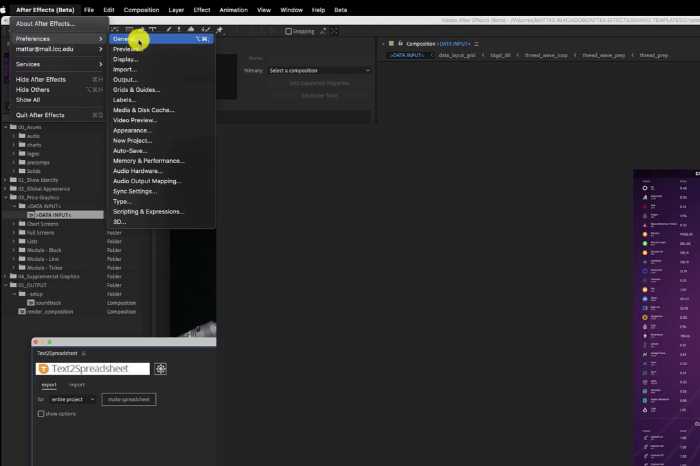Screen dimensions: 700x466
Task: Open Media & Disk Cache preferences
Action: [162, 110]
